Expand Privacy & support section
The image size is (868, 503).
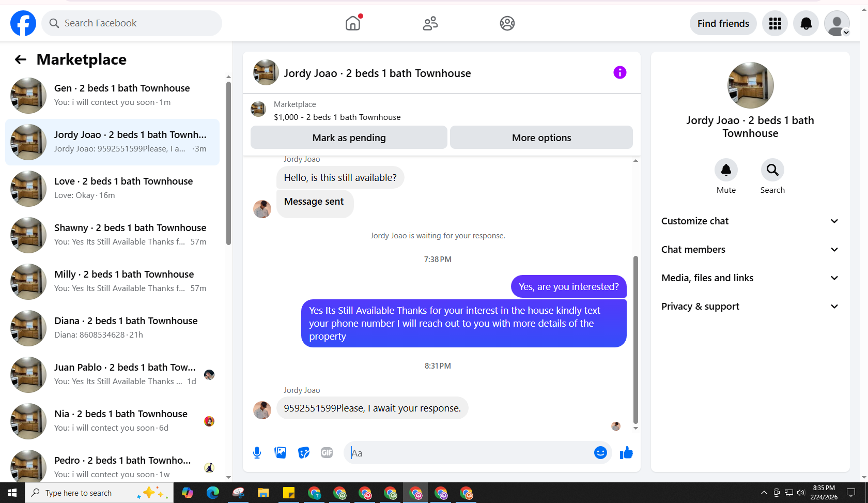750,307
